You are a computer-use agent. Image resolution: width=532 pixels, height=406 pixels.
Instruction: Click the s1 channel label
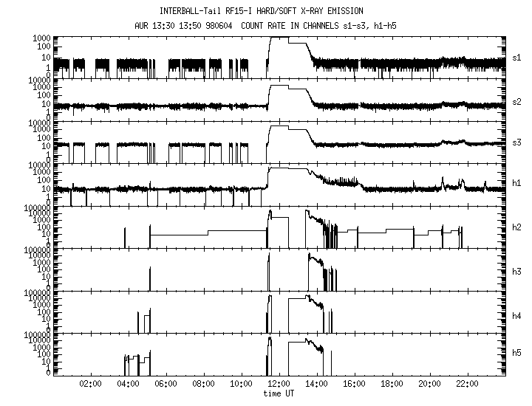[516, 57]
